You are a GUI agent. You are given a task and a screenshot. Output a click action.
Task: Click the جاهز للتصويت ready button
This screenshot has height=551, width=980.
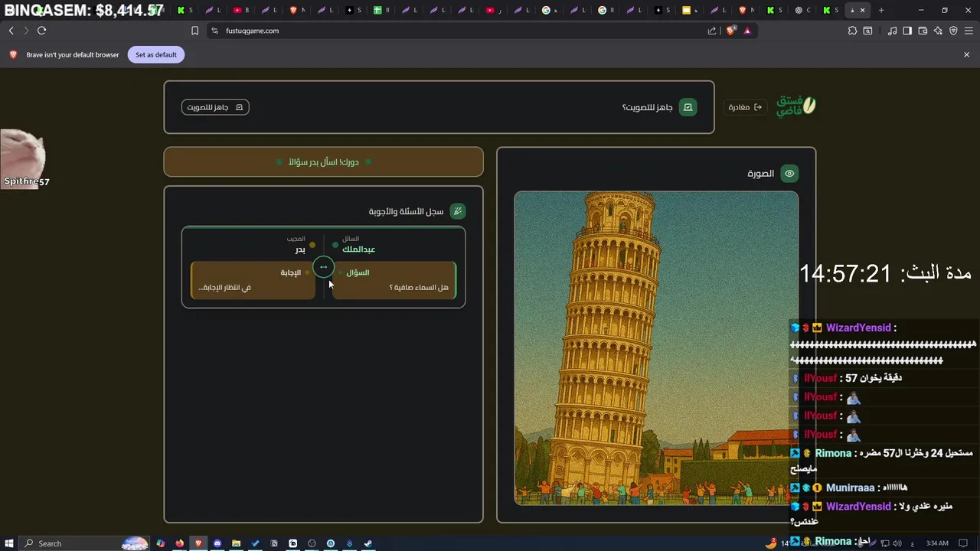[x=215, y=107]
